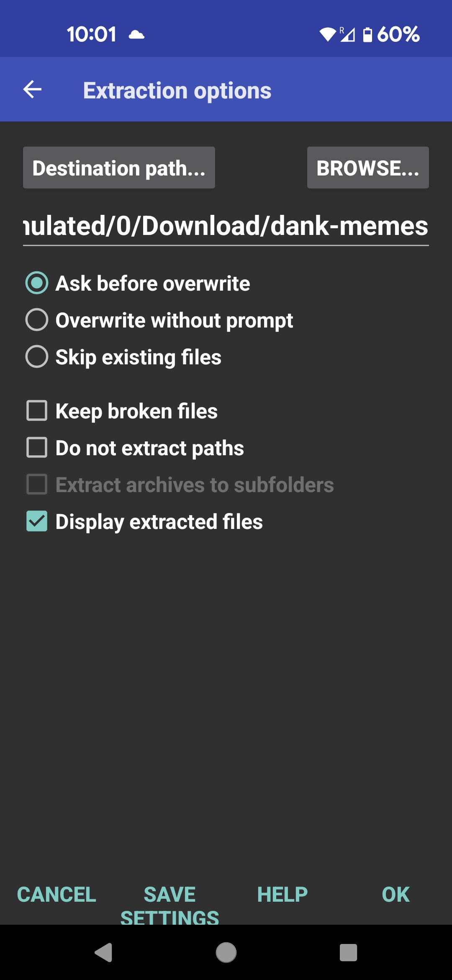Open the Destination path menu
The height and width of the screenshot is (980, 452).
pyautogui.click(x=118, y=168)
